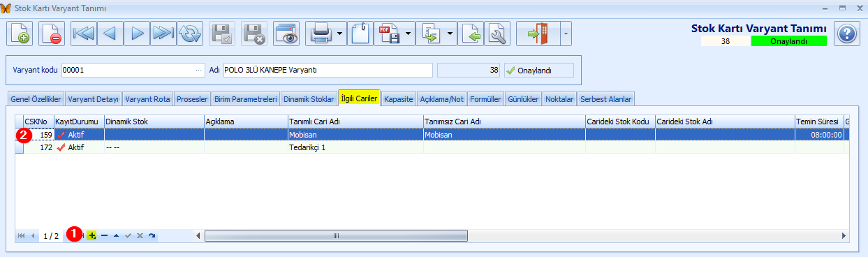Create a new record with toolbar page-plus icon
The image size is (868, 257).
(x=20, y=34)
